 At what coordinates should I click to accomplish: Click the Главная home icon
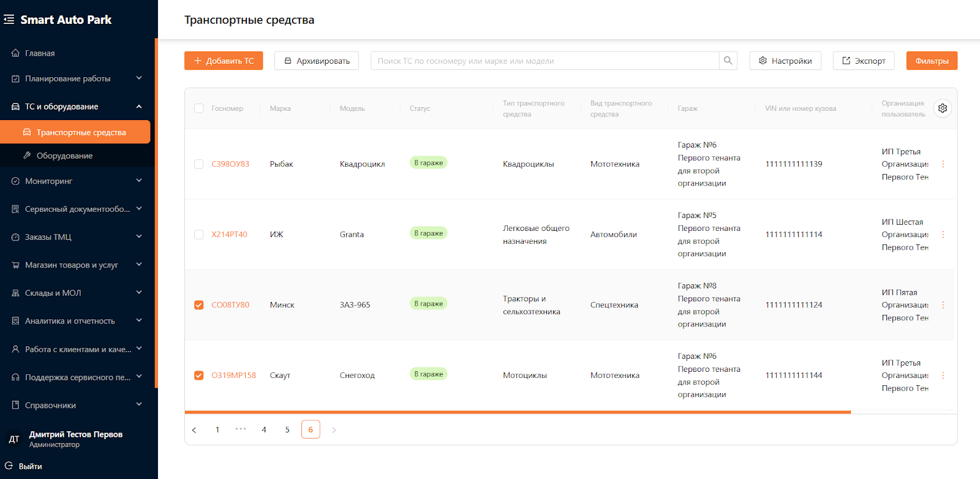(x=15, y=53)
